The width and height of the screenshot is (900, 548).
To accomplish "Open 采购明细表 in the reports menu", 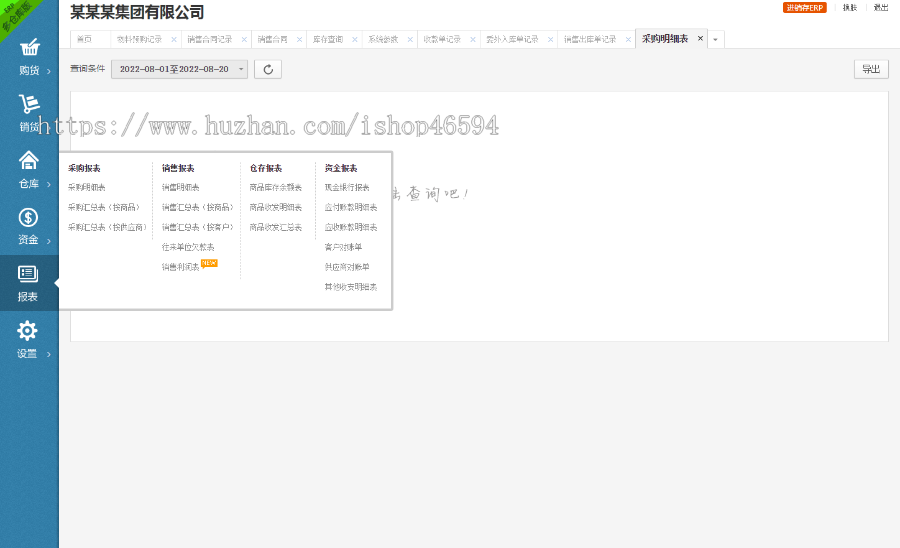I will [x=87, y=188].
